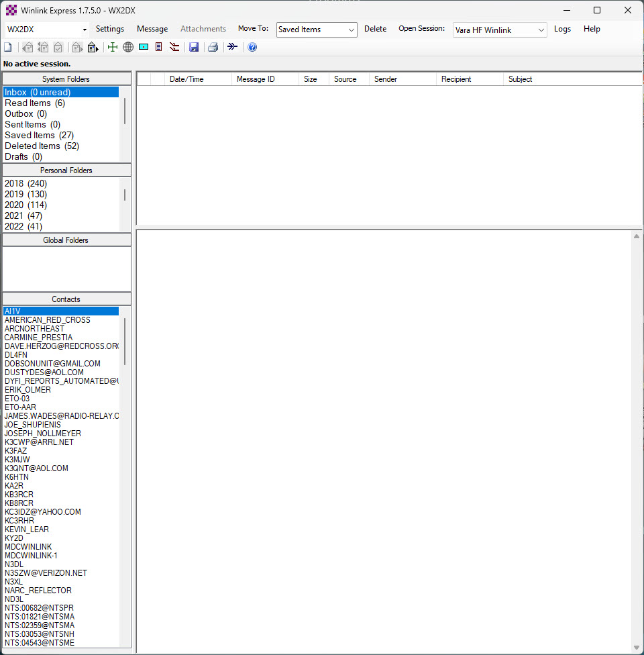644x655 pixels.
Task: Click the dark blue arrow connector icon
Action: coord(232,47)
